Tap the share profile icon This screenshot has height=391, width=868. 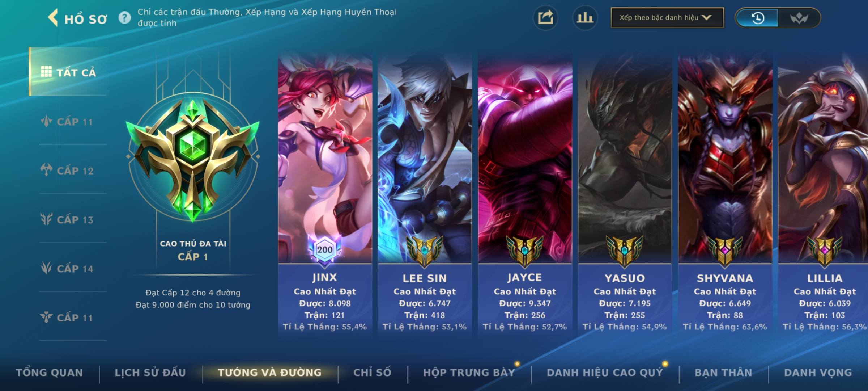click(545, 18)
